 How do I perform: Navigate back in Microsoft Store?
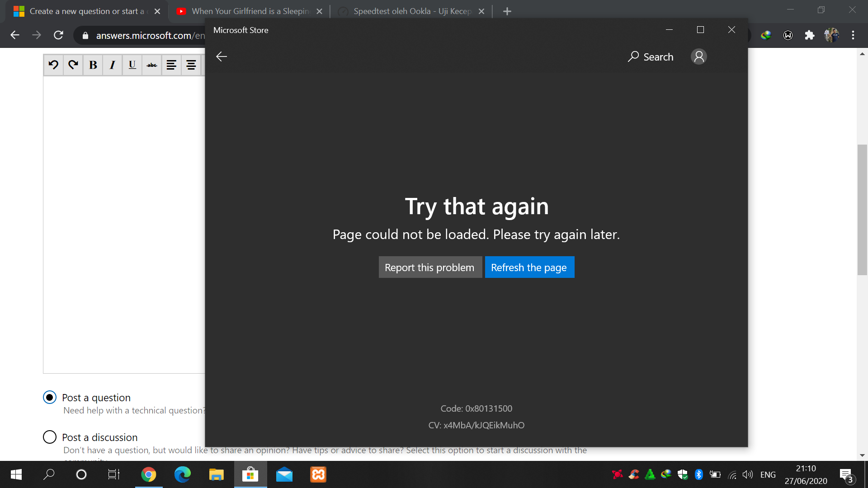(221, 56)
